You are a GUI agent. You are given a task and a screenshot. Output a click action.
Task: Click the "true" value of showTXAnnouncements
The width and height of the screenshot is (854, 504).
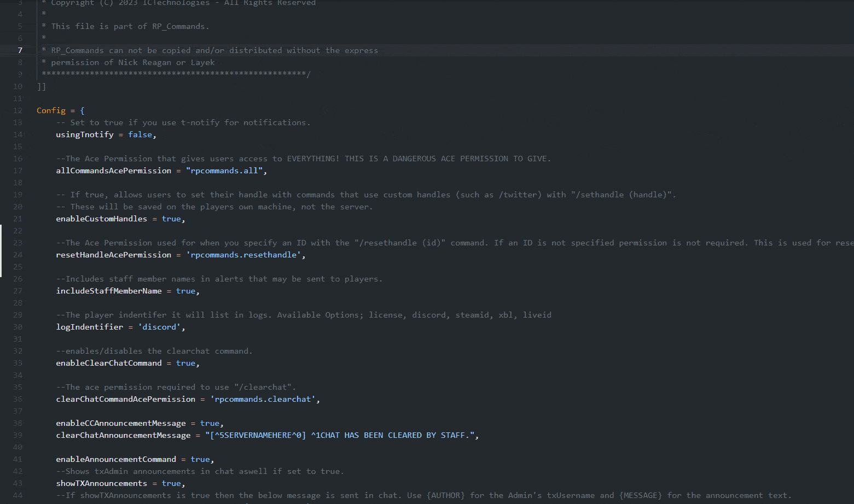click(x=171, y=483)
